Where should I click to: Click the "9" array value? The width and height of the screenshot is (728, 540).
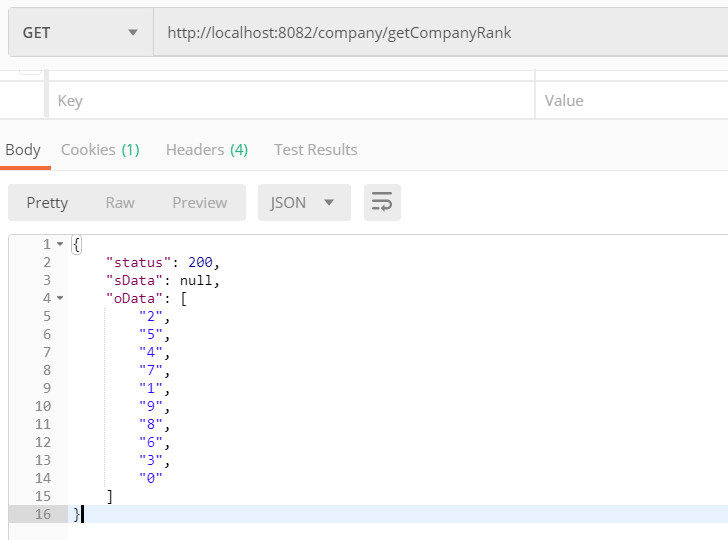151,406
